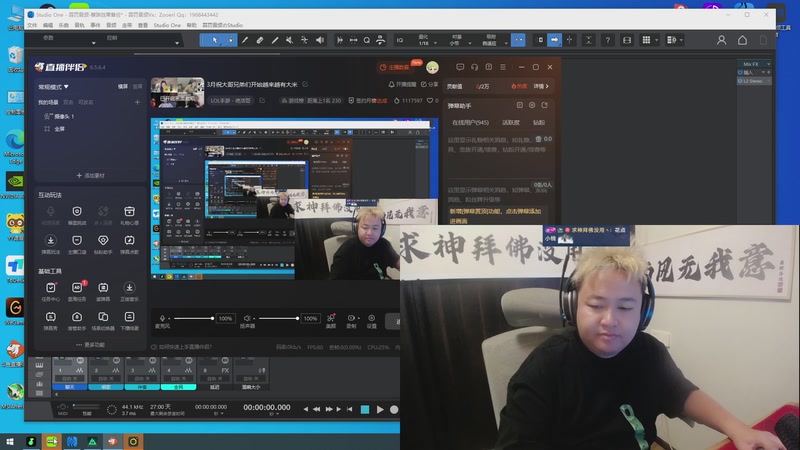
Task: Open the AD tool with red badge
Action: pos(77,292)
